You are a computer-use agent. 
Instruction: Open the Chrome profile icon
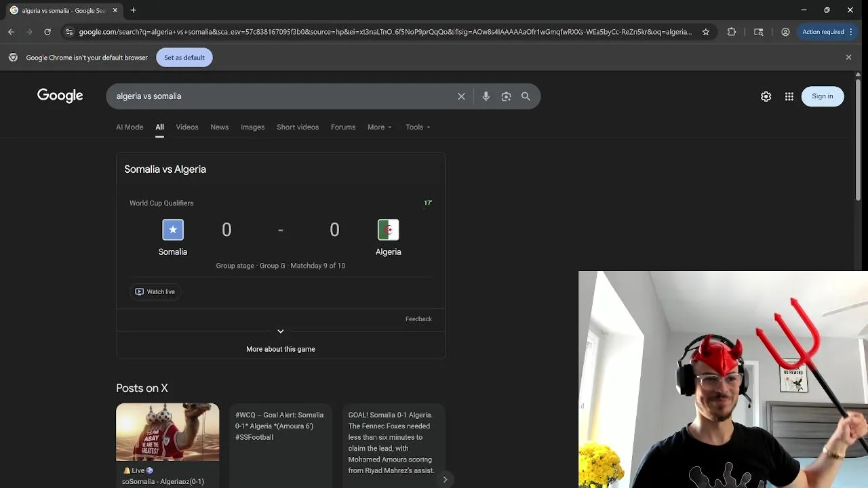point(785,32)
